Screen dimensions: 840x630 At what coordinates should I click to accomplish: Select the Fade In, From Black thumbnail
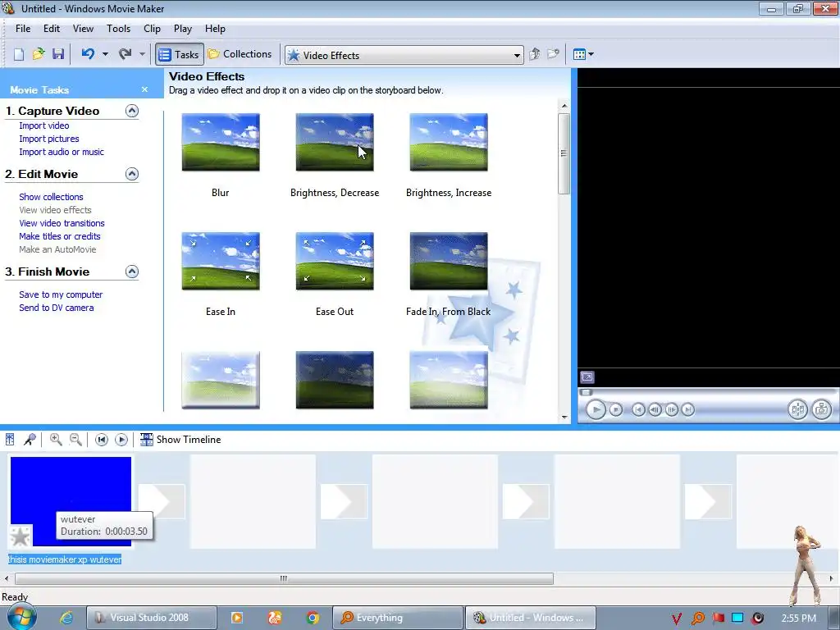(449, 262)
